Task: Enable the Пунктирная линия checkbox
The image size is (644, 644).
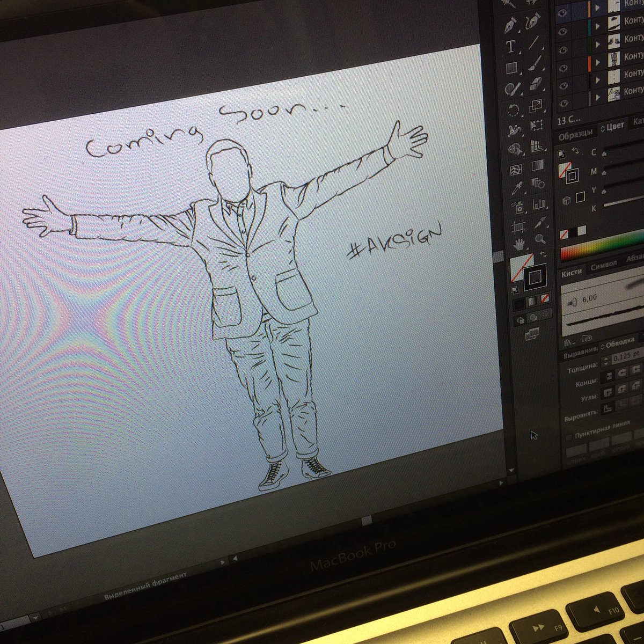Action: pos(569,437)
